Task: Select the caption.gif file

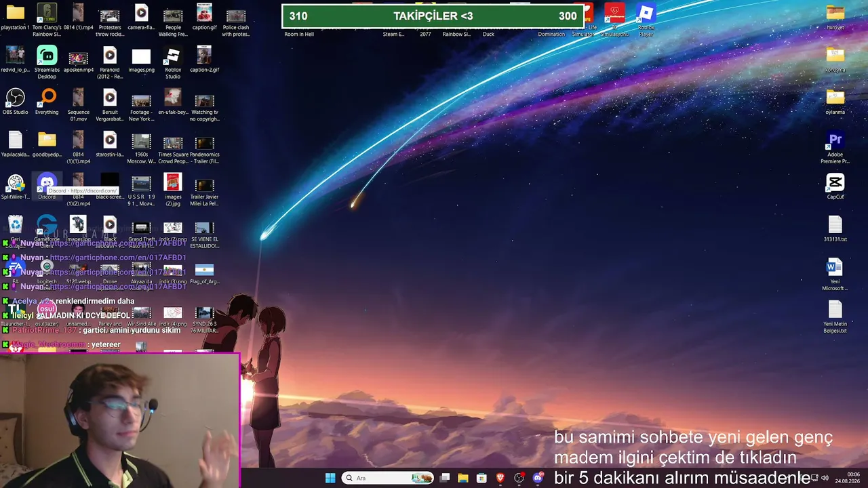Action: pyautogui.click(x=204, y=18)
